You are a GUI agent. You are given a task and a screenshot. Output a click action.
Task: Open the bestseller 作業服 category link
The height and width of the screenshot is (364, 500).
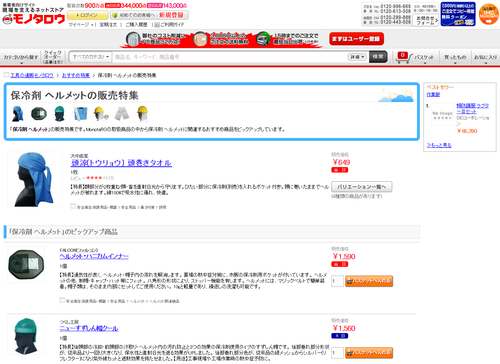pos(433,95)
